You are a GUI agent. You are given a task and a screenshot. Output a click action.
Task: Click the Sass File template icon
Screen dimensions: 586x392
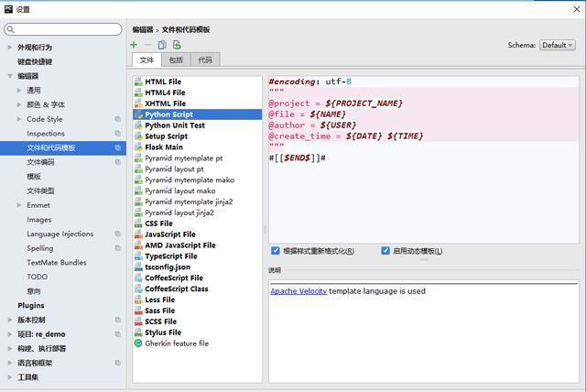click(138, 310)
